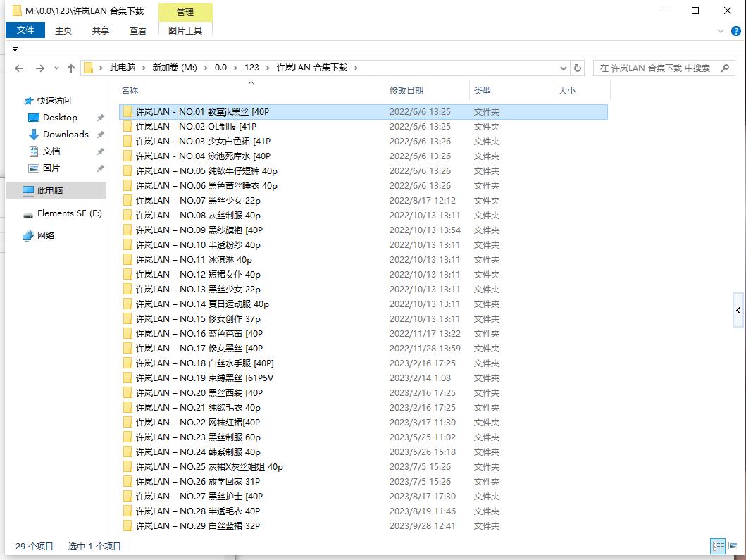
Task: Select 网络 in the navigation pane
Action: point(46,235)
